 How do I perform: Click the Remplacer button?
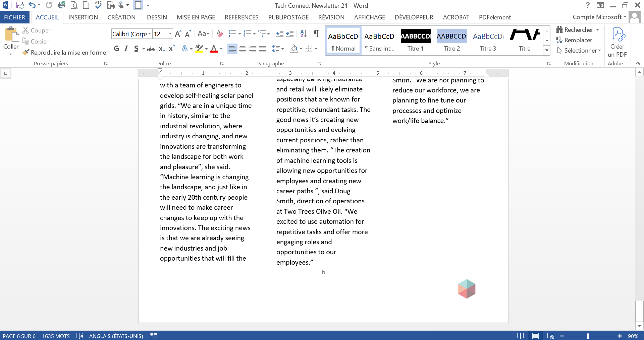(574, 40)
